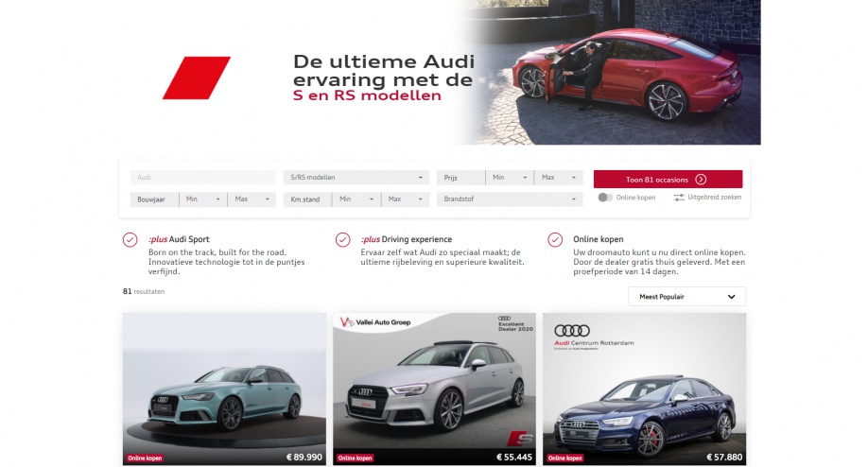This screenshot has height=467, width=868.
Task: Click the red Audi Sport rhombus logo
Action: [197, 78]
